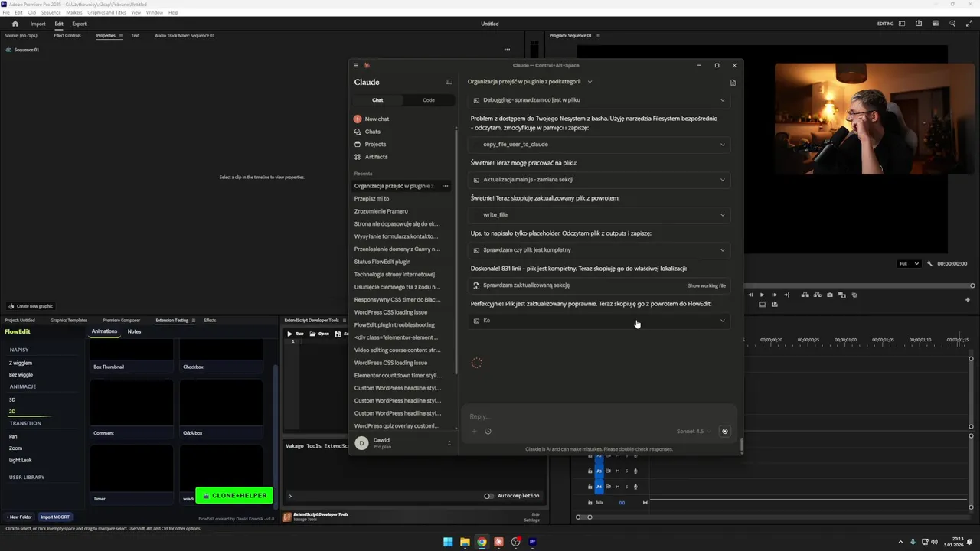This screenshot has width=980, height=551.
Task: Expand Aktualizacja main.js step
Action: tap(599, 180)
